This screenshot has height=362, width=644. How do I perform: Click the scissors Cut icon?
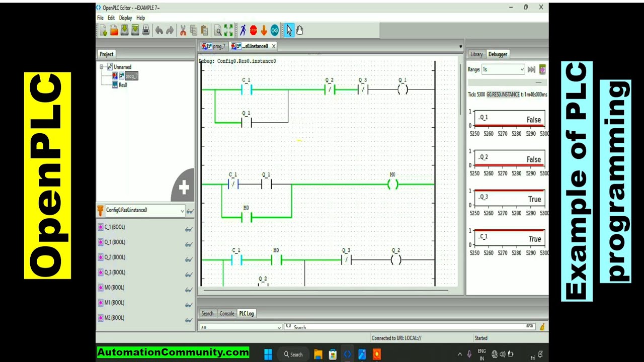coord(183,31)
